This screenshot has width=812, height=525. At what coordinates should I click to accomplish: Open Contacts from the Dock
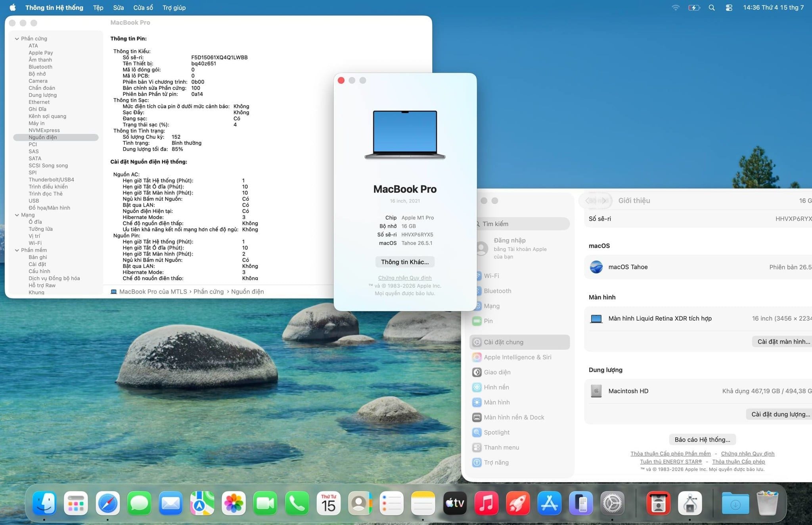[360, 503]
